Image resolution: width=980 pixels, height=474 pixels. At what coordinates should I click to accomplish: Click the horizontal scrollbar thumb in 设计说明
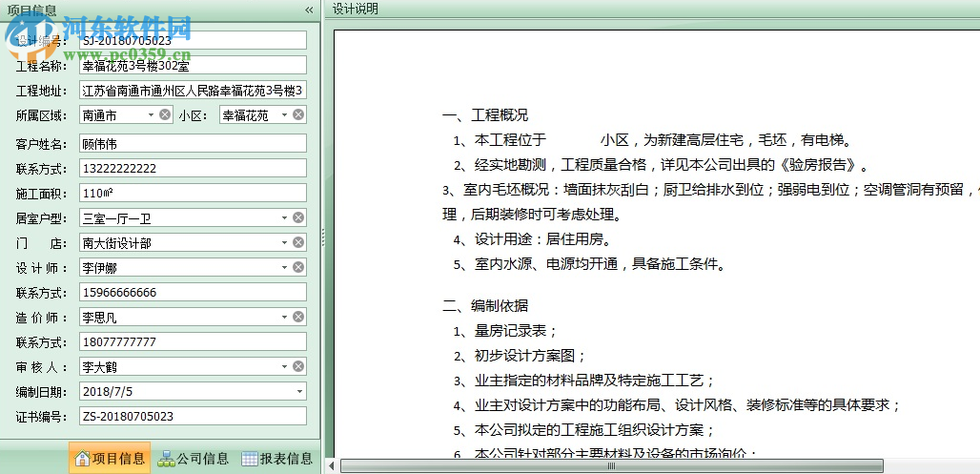point(611,465)
